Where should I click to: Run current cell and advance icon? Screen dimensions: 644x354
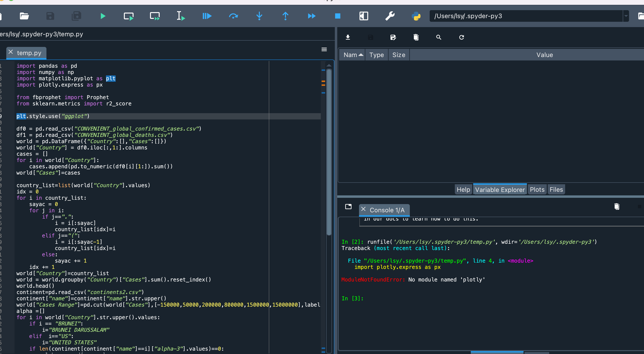point(155,16)
